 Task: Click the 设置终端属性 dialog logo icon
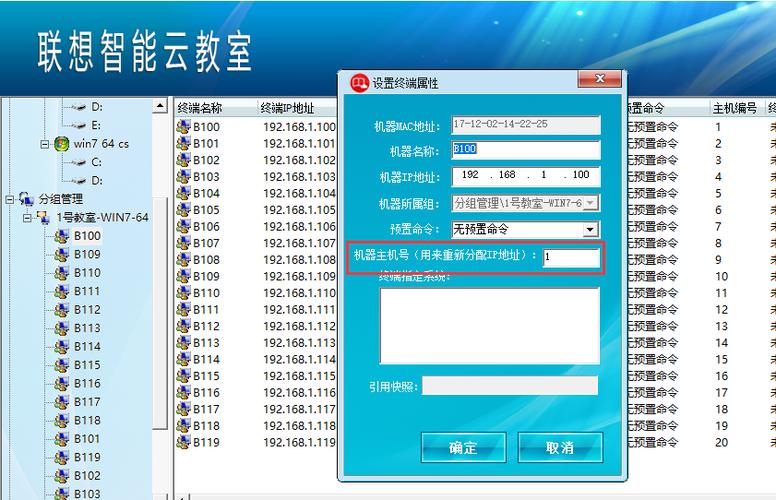359,82
